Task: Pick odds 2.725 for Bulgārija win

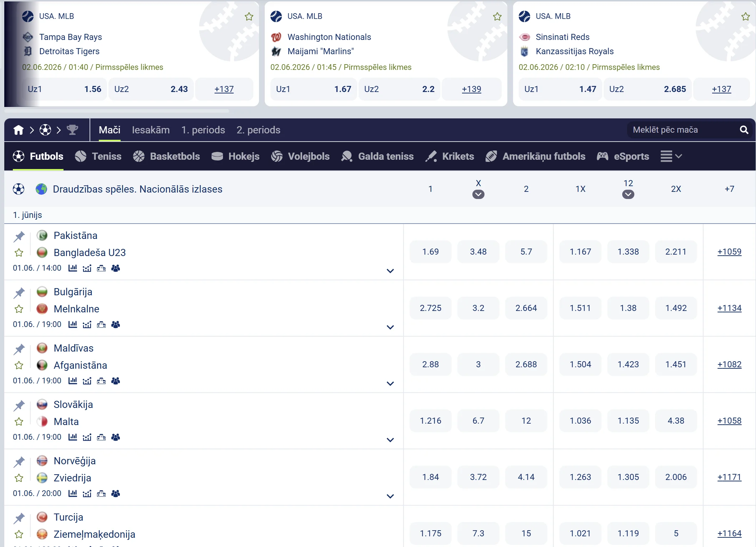Action: pyautogui.click(x=431, y=308)
